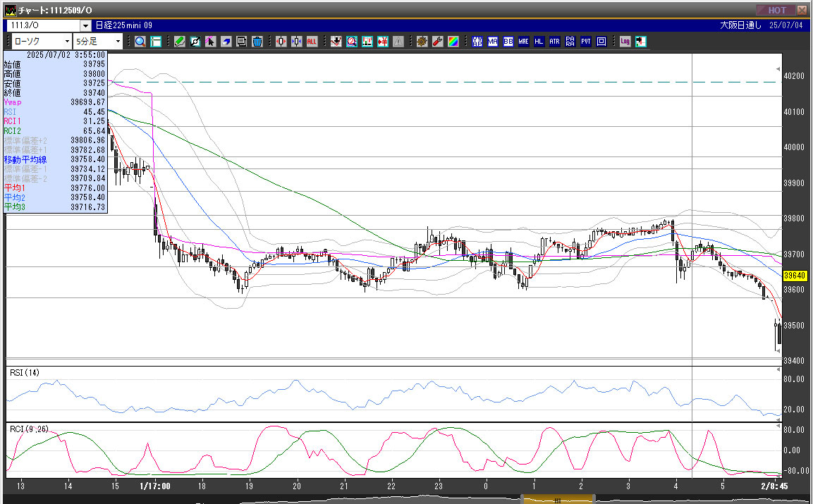Open chart settings with the brown gear icon
813x504 pixels.
(422, 42)
